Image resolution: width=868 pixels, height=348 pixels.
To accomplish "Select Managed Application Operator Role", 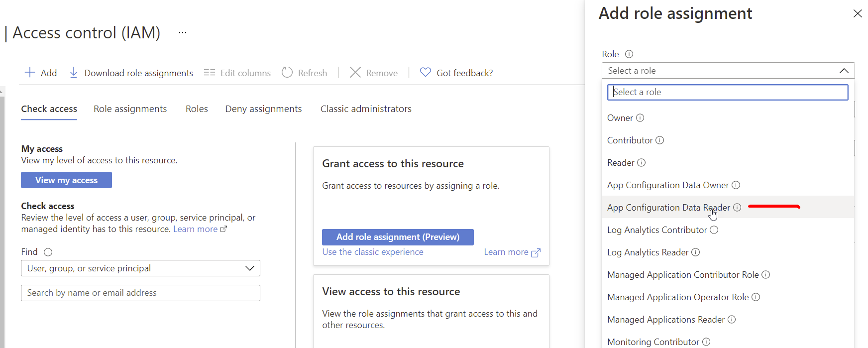I will click(x=728, y=297).
